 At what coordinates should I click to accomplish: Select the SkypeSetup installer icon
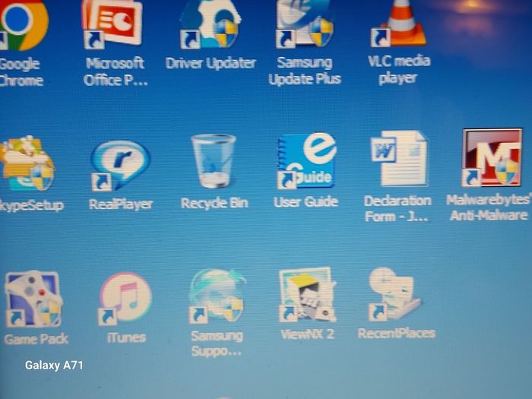click(27, 163)
